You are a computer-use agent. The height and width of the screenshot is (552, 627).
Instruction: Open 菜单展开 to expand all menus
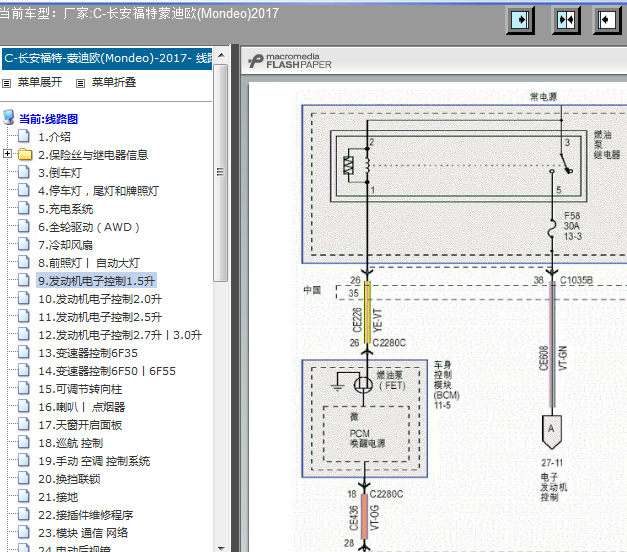[x=40, y=82]
